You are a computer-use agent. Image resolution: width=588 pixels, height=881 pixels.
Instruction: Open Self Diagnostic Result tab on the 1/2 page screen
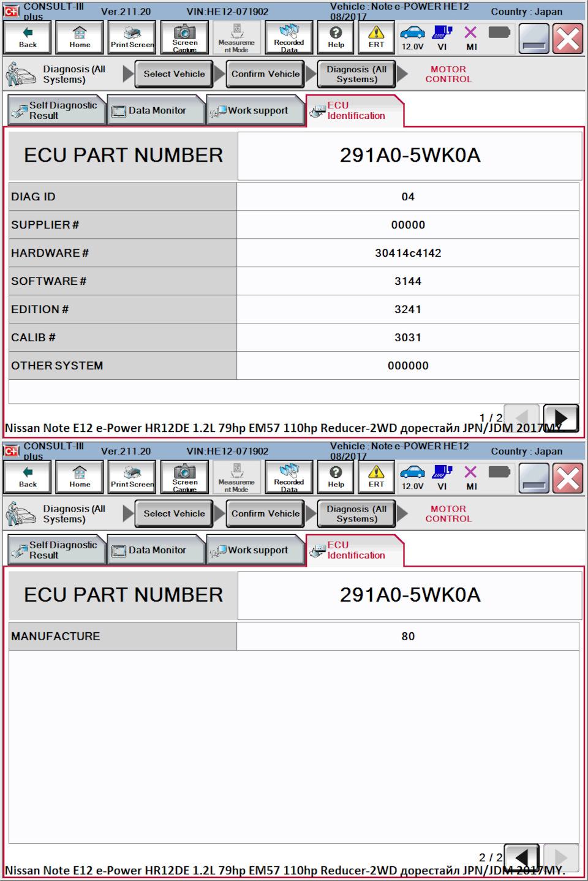[57, 110]
